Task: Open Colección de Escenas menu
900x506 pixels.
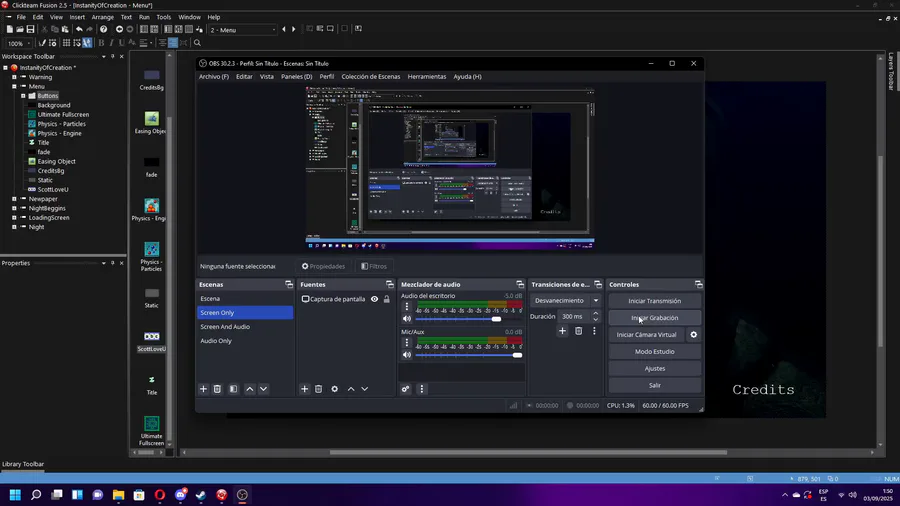Action: [371, 76]
